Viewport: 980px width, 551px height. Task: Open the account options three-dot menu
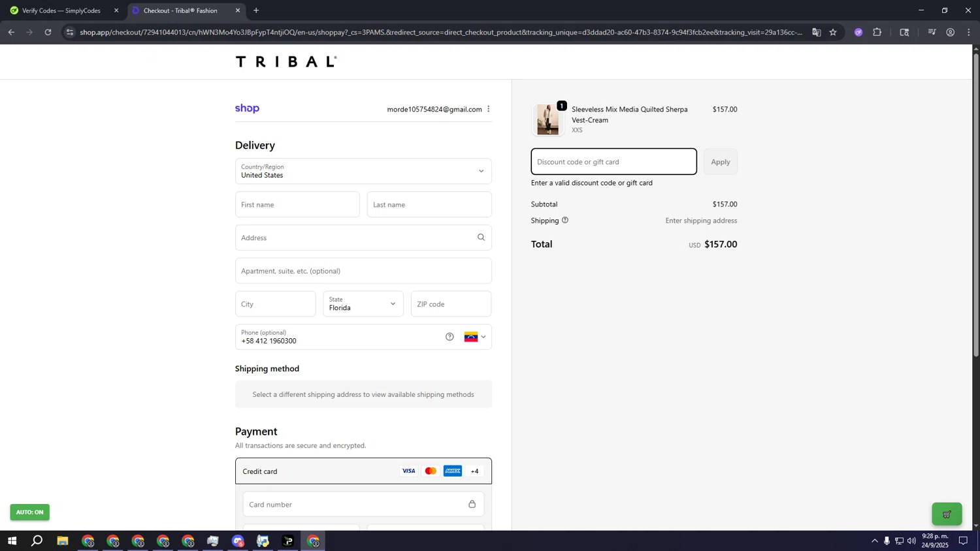click(x=488, y=109)
